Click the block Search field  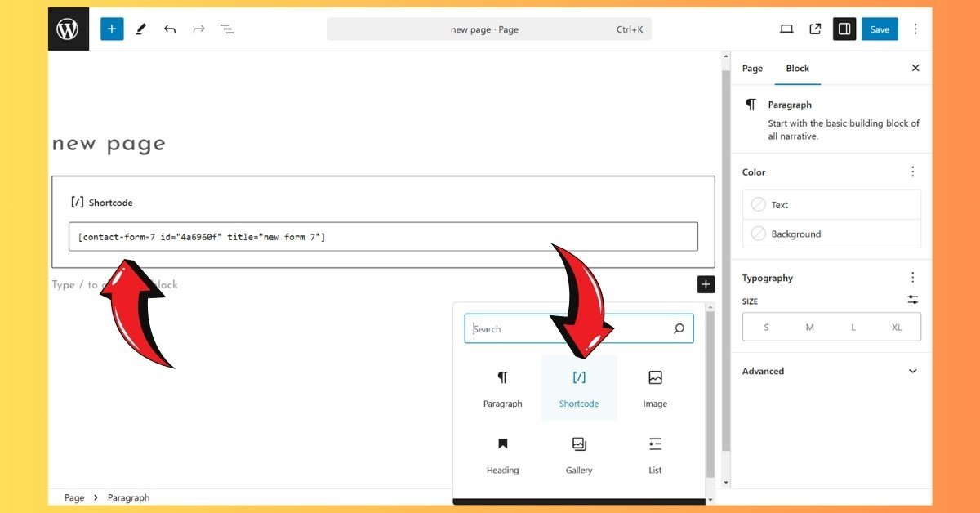click(579, 328)
